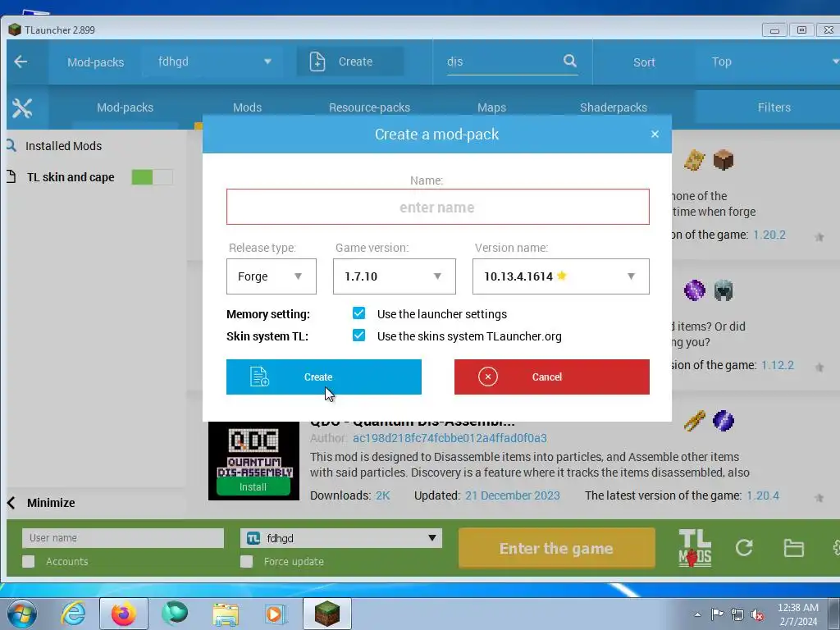Open the fdhgd version dropdown in bottom bar
This screenshot has height=630, width=840.
point(341,538)
